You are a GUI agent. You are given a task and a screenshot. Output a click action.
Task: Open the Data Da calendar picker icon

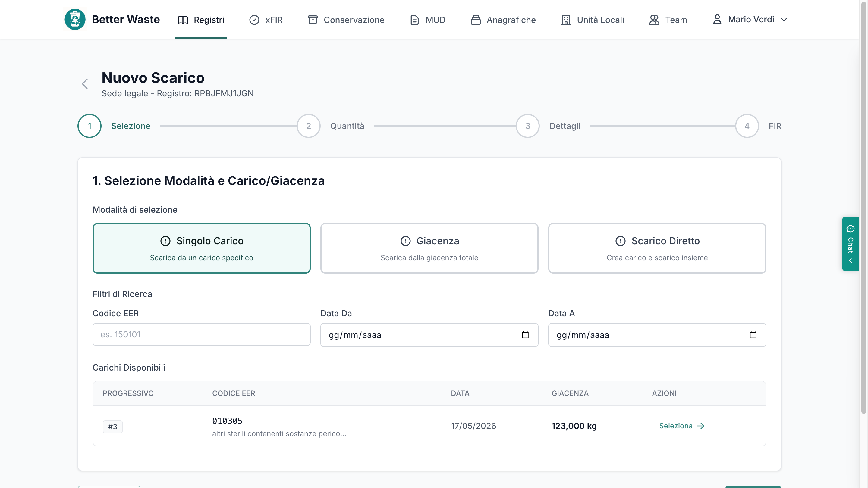tap(525, 335)
